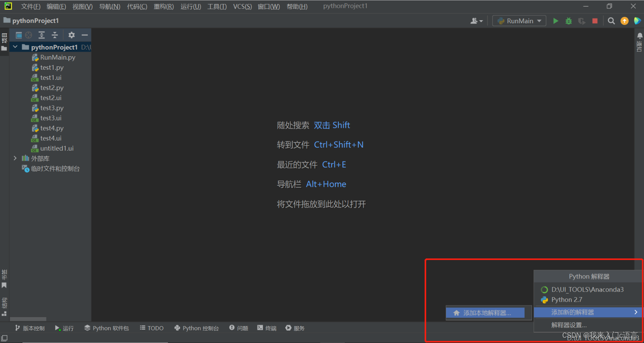
Task: Stop the running process with the red square
Action: coord(595,21)
